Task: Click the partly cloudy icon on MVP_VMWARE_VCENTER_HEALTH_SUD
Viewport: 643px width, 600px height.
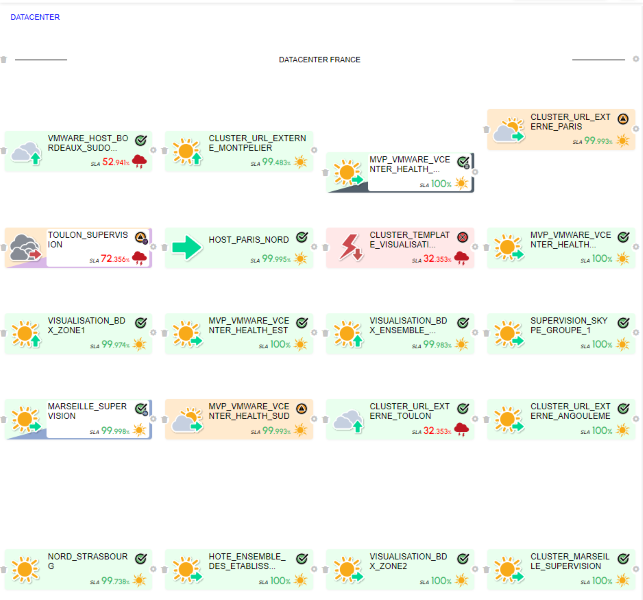Action: tap(186, 420)
